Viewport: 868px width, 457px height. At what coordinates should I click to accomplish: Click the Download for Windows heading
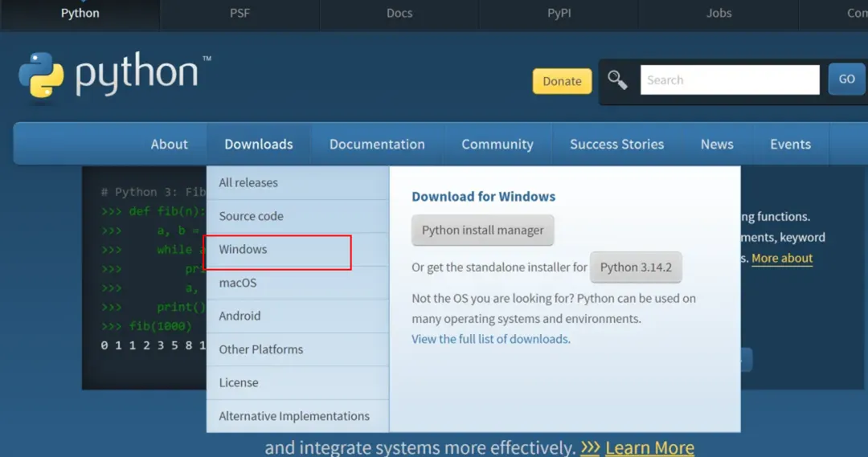click(483, 197)
